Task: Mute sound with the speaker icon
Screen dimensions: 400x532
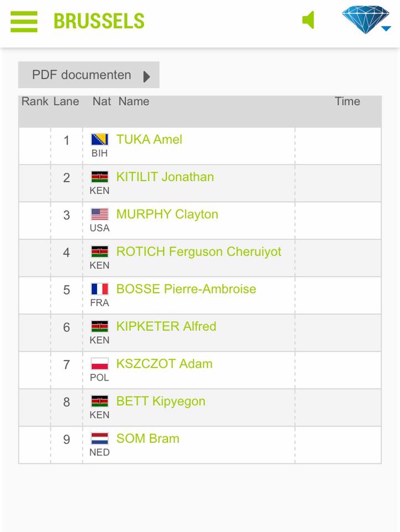Action: coord(309,21)
